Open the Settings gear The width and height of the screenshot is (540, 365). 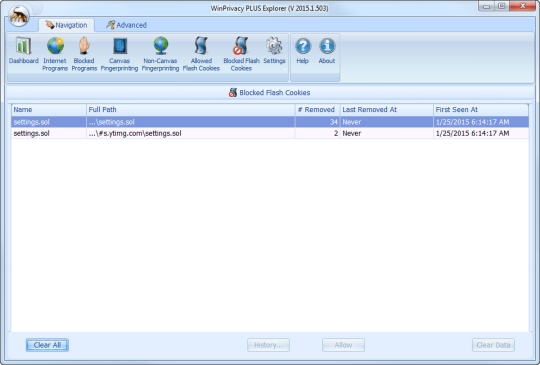click(x=274, y=51)
